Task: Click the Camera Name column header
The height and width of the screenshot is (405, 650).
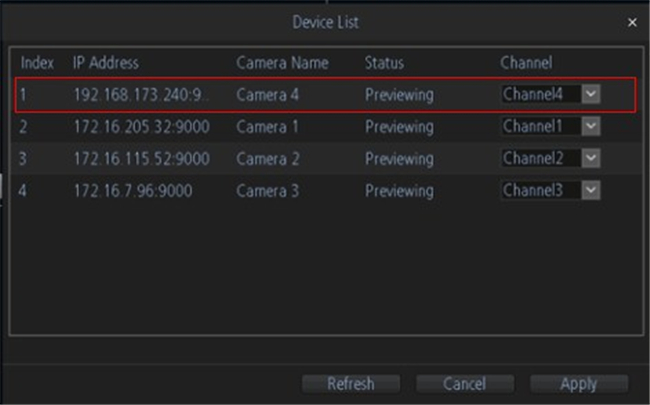Action: click(282, 63)
